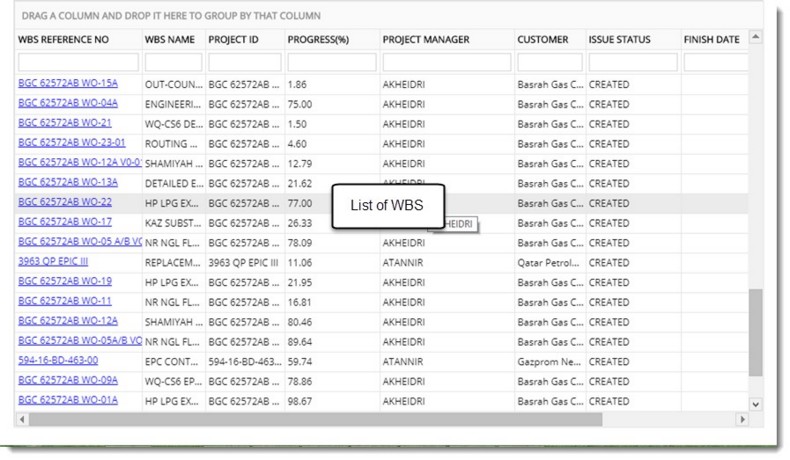
Task: Open the BGC 62572AB WO-22 link
Action: 65,202
